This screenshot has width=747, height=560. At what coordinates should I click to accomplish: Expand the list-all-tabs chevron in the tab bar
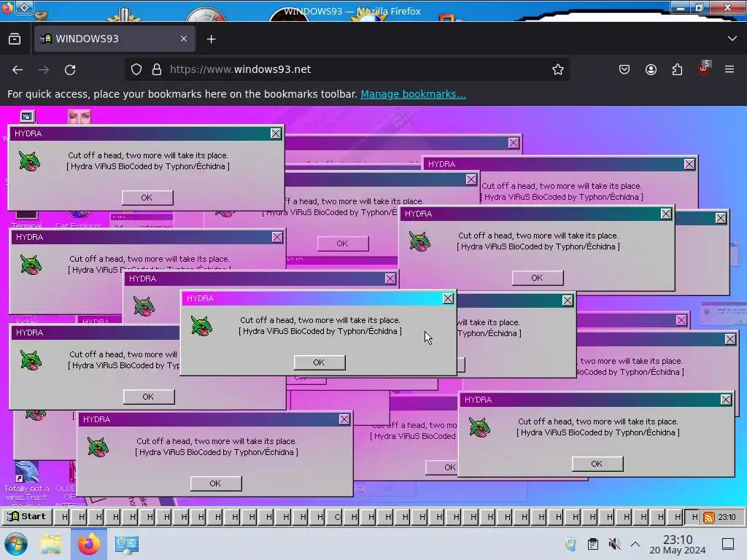tap(732, 39)
